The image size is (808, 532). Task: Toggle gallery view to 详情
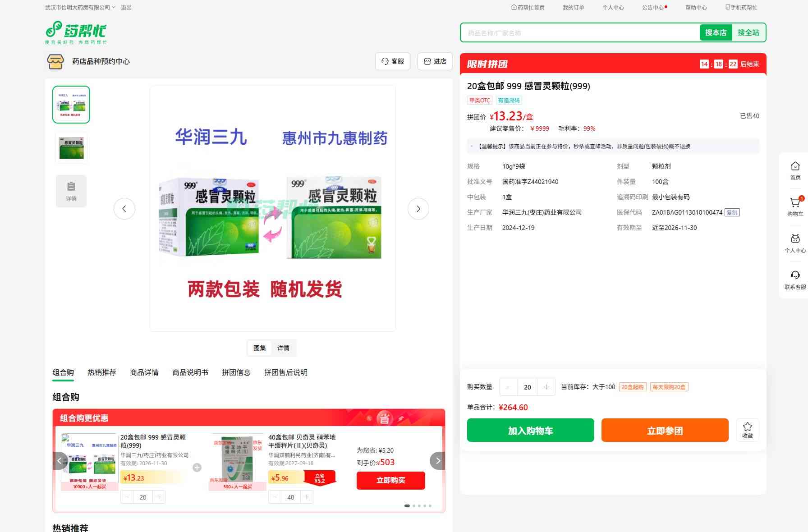283,348
